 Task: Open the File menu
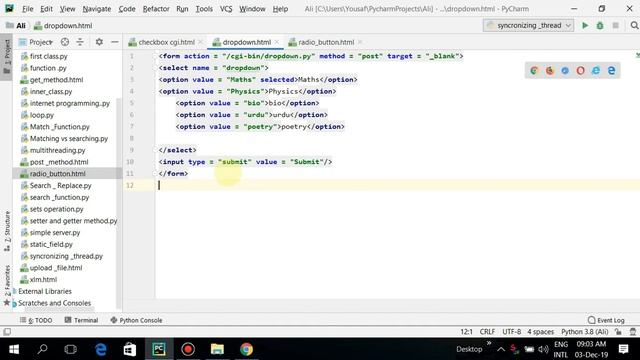[x=27, y=9]
